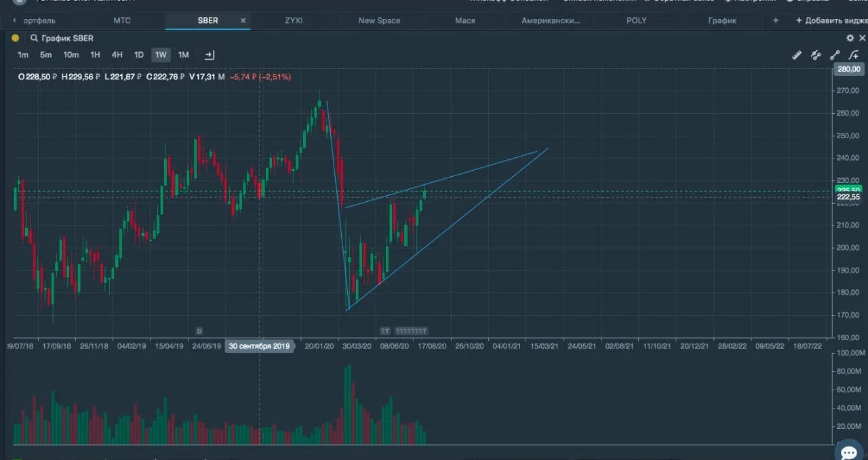Click the График SBER title search field
Screen dimensions: 868x460
coord(68,39)
